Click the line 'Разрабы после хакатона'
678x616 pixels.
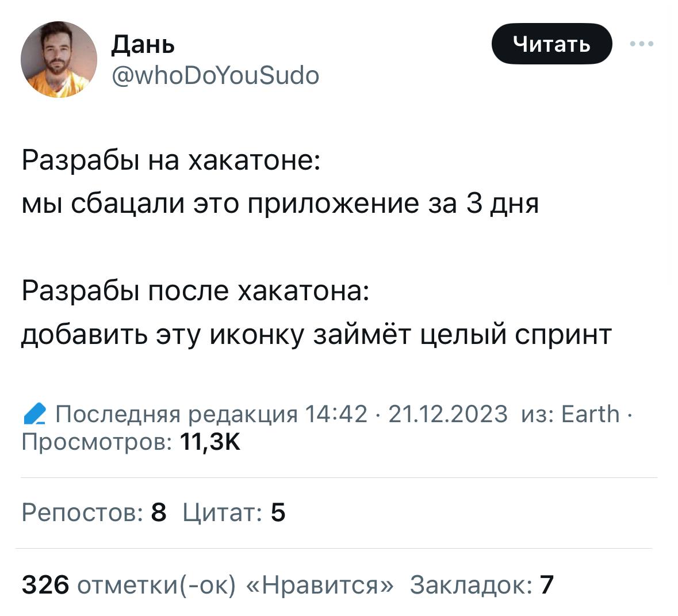196,290
